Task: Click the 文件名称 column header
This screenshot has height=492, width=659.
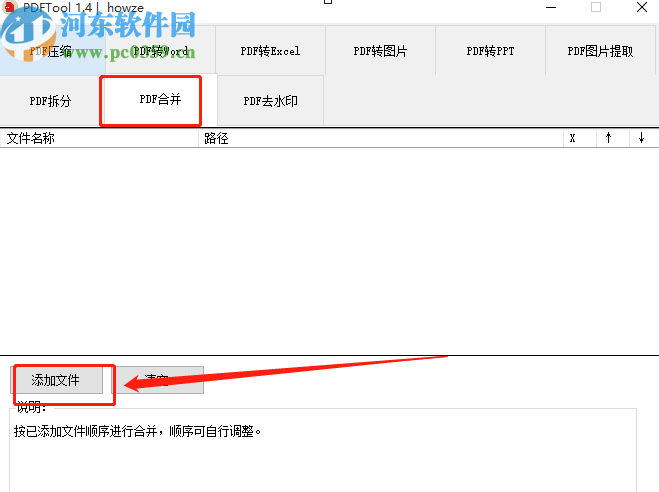Action: (x=99, y=138)
